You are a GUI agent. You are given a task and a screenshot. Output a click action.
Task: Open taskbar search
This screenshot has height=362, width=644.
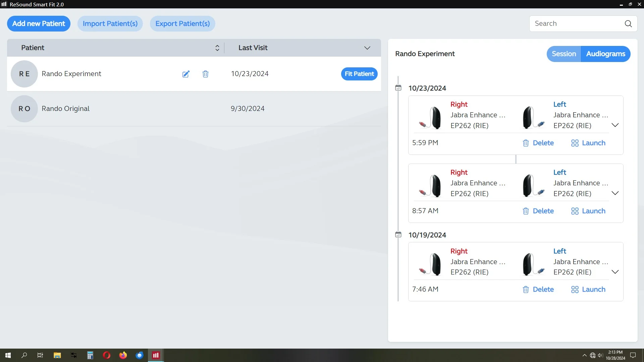pos(24,355)
